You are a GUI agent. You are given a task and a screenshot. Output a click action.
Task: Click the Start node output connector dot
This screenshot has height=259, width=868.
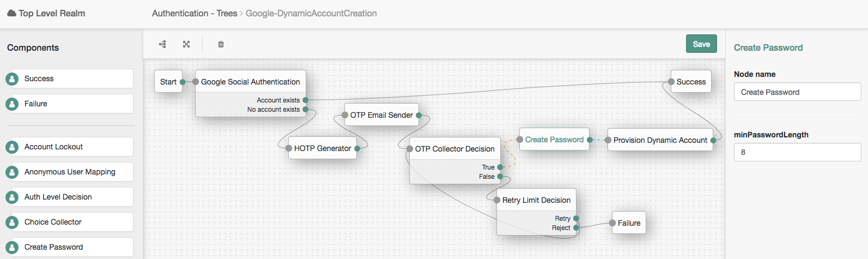[183, 82]
